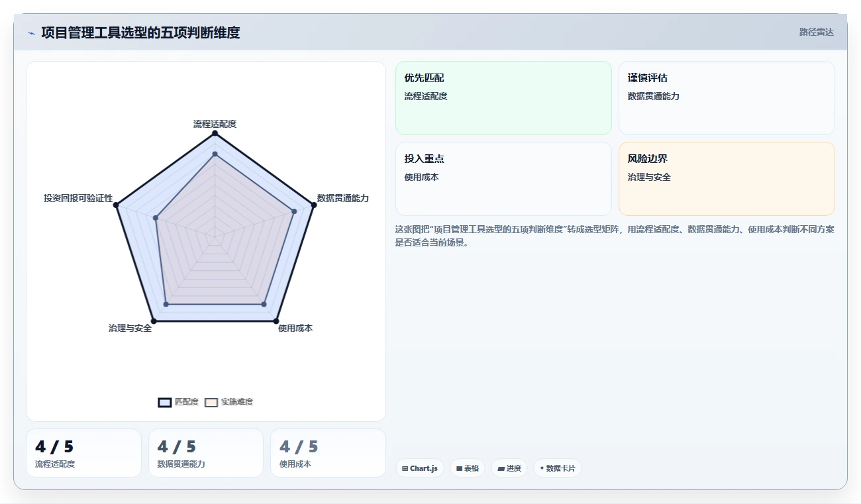Open the 谨慎评估 card
Image resolution: width=861 pixels, height=504 pixels.
727,98
